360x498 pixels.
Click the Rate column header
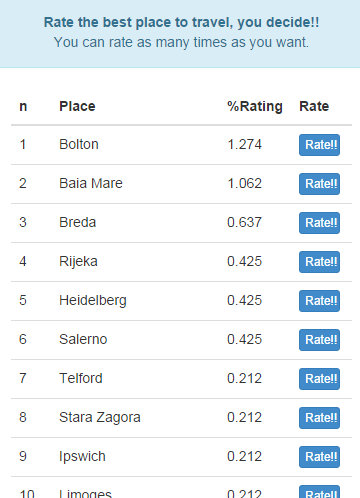pos(314,106)
